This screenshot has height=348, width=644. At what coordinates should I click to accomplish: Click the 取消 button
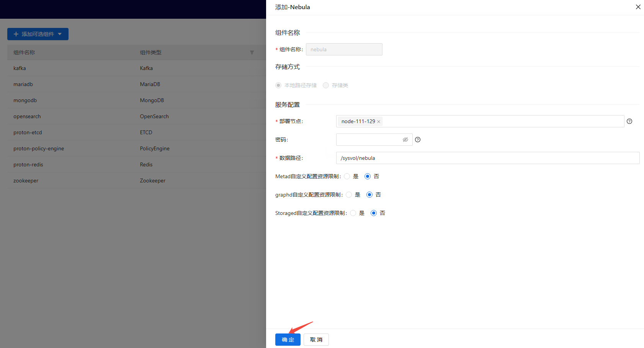[316, 340]
